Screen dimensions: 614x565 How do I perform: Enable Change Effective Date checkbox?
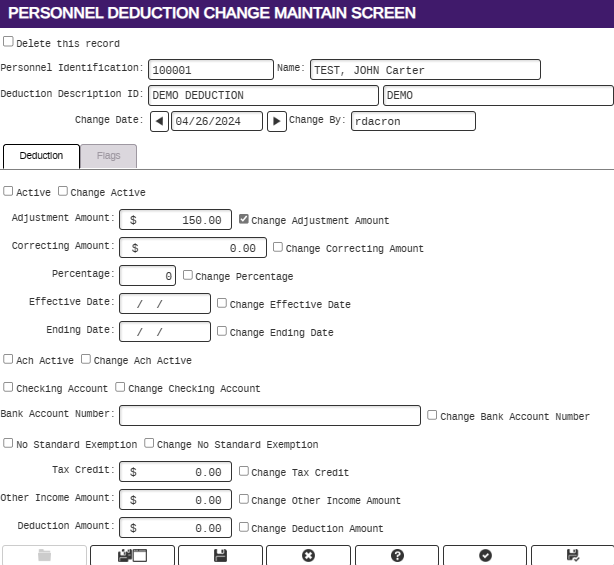[222, 303]
